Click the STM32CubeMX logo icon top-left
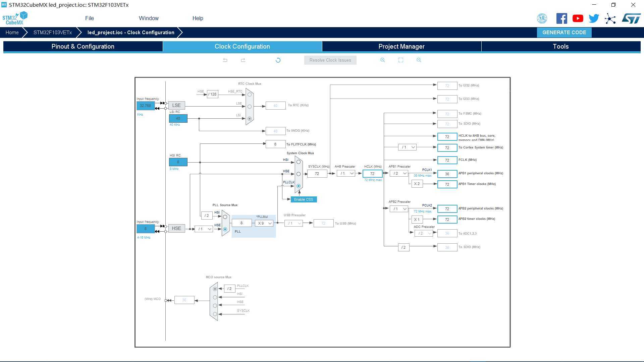644x362 pixels. pos(15,18)
